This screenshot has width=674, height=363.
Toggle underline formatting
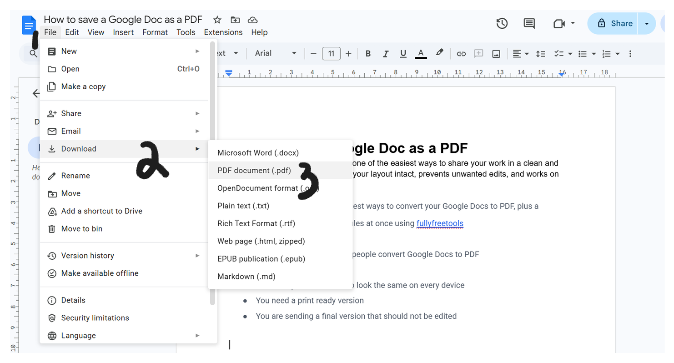tap(403, 54)
